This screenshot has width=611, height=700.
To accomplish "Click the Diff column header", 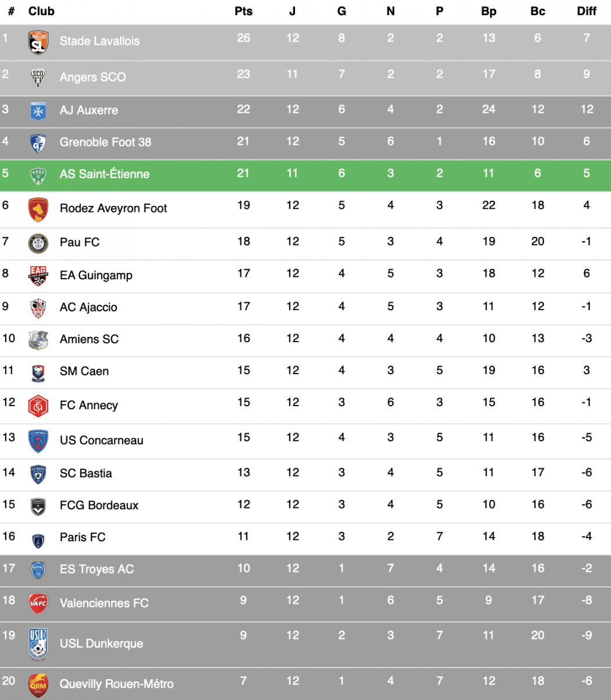I will pyautogui.click(x=586, y=11).
